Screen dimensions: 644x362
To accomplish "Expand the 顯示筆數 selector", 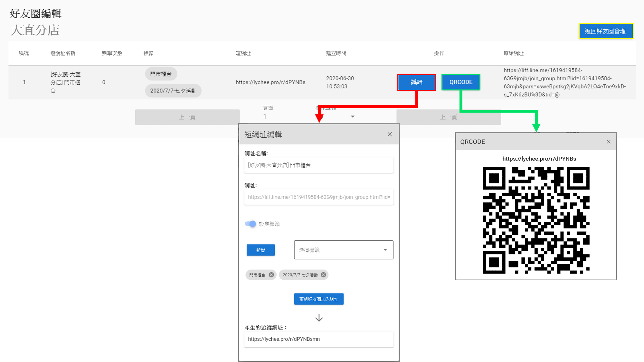I will tap(353, 116).
